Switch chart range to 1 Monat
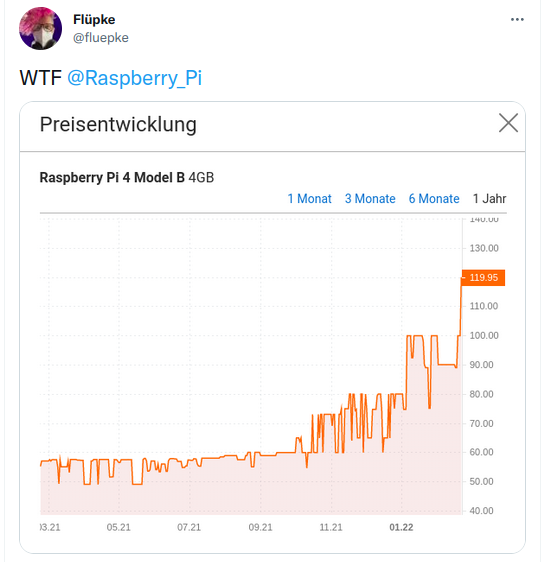The width and height of the screenshot is (542, 562). (x=309, y=198)
